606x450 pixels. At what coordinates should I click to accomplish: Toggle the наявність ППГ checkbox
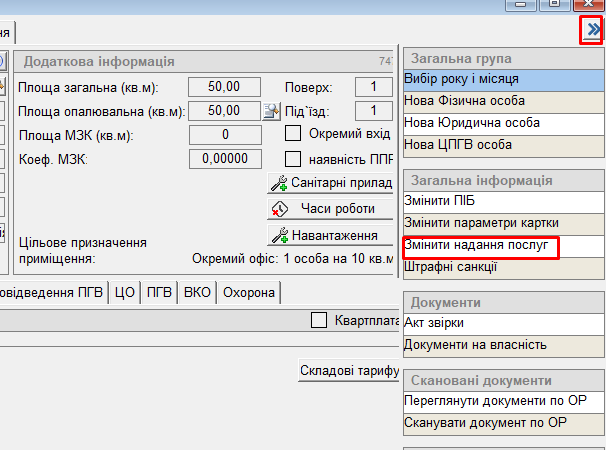[294, 158]
